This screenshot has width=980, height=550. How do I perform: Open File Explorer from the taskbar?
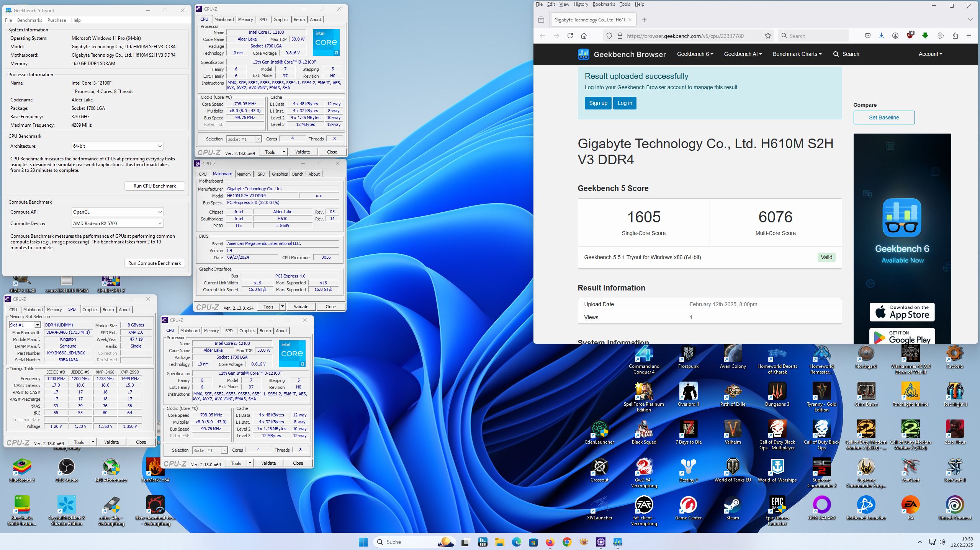coord(499,542)
